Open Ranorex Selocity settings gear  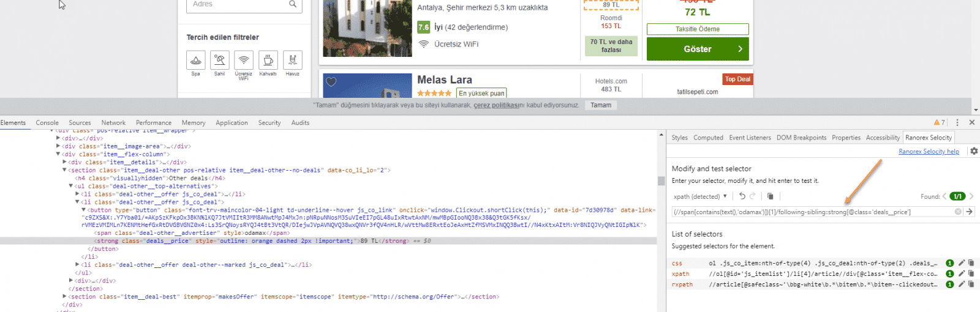coord(974,151)
